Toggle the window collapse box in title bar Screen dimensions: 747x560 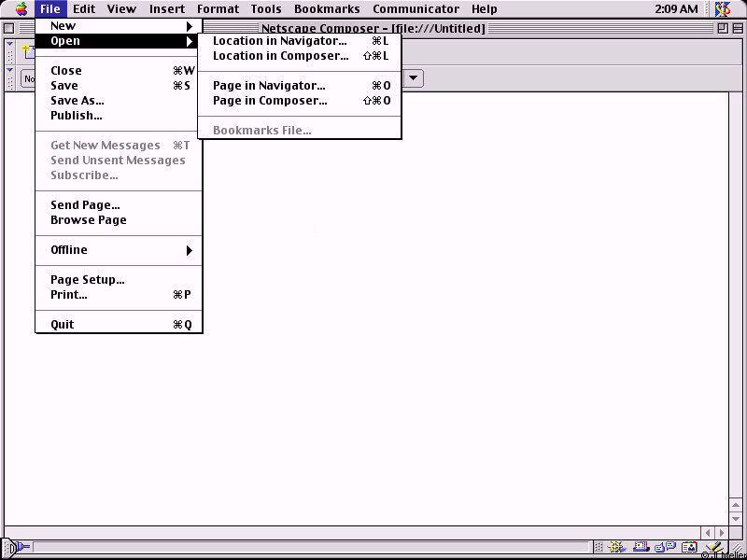point(737,28)
